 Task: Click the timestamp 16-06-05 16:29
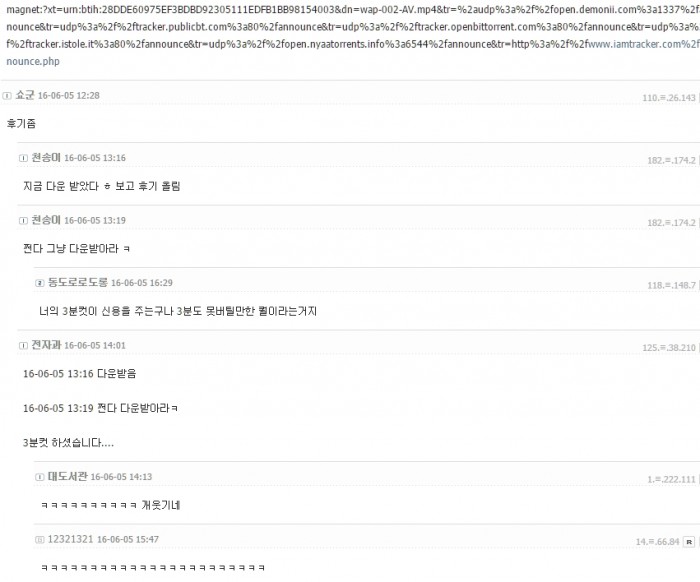tap(142, 283)
